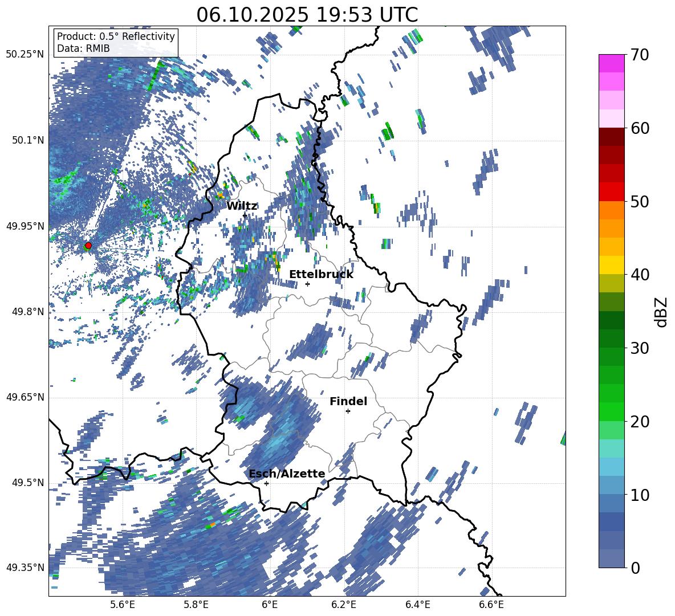Click the 6.4°E longitude label
This screenshot has width=675, height=616.
(x=417, y=605)
